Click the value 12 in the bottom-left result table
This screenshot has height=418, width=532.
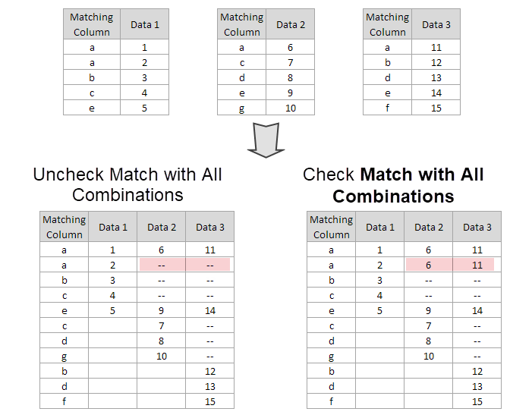click(x=210, y=371)
